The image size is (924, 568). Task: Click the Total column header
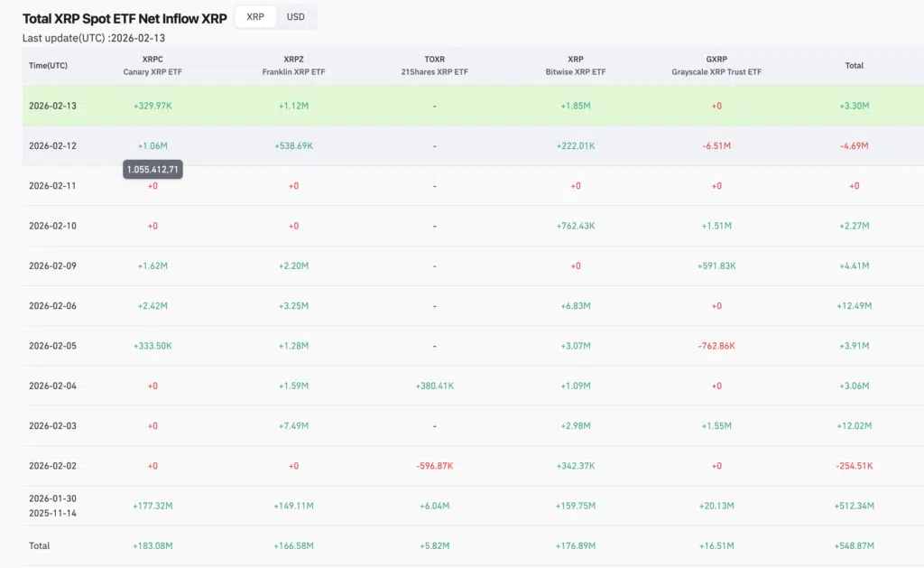click(854, 65)
